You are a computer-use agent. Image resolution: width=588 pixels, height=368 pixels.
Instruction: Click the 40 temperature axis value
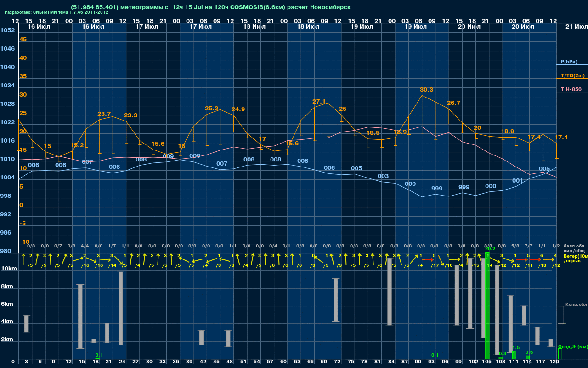pyautogui.click(x=23, y=58)
